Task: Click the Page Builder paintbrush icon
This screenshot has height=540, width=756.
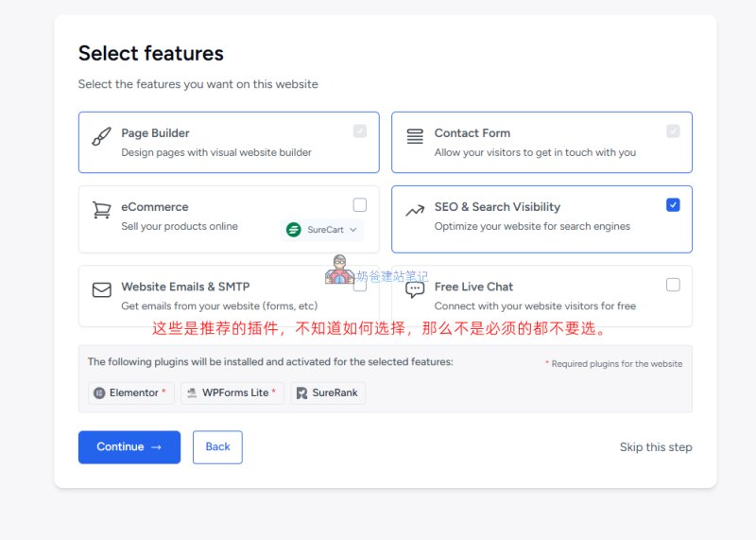Action: (x=102, y=136)
